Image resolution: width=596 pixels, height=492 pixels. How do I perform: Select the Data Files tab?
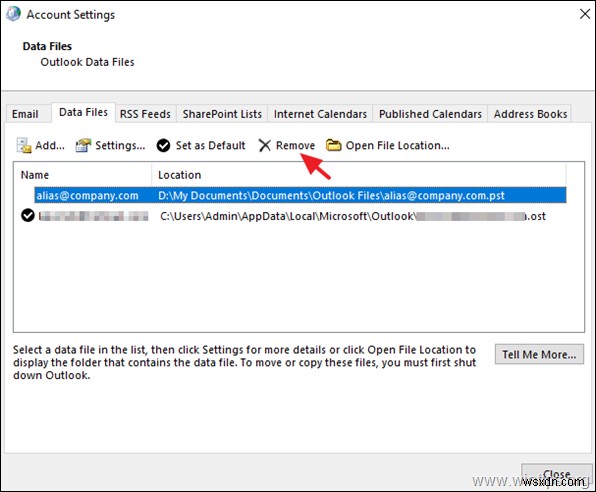pos(84,112)
